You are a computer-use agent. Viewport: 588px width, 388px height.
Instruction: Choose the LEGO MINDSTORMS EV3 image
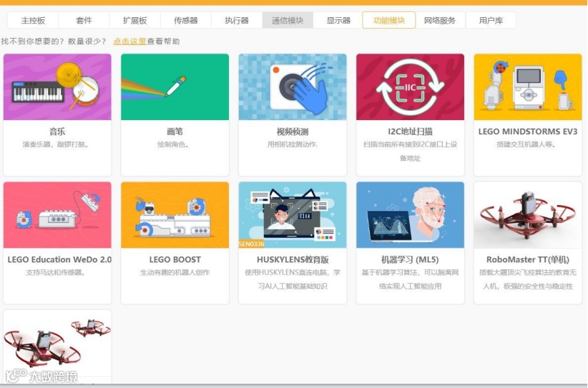pyautogui.click(x=528, y=87)
